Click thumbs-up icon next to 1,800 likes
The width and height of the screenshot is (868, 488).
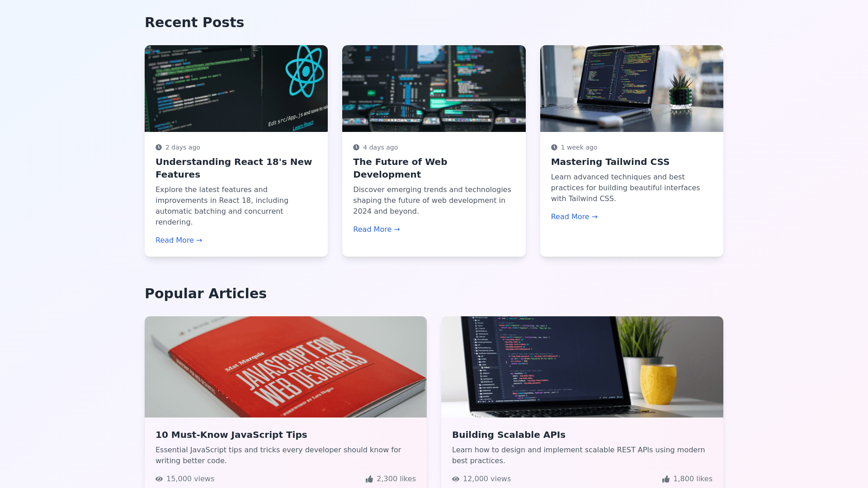pos(666,479)
